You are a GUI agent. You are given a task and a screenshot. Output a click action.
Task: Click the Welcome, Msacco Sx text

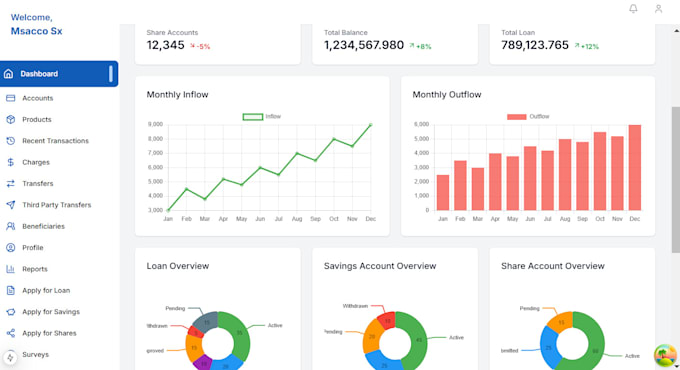coord(36,24)
